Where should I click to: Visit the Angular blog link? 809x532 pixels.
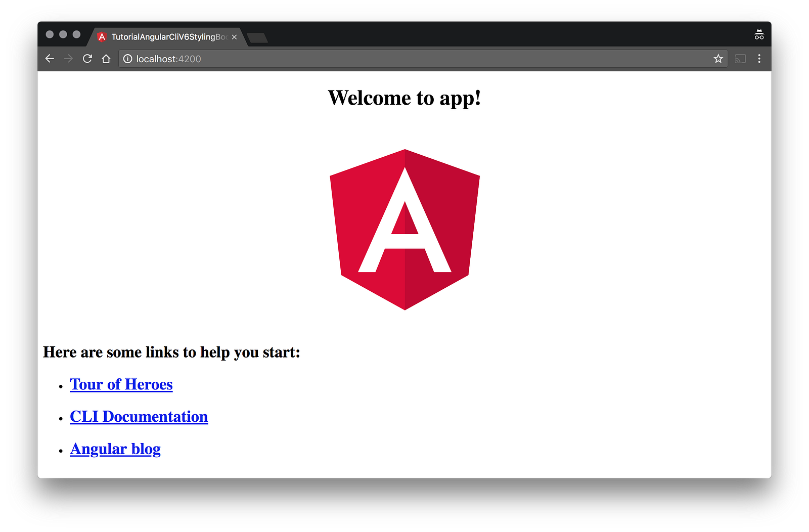(115, 449)
